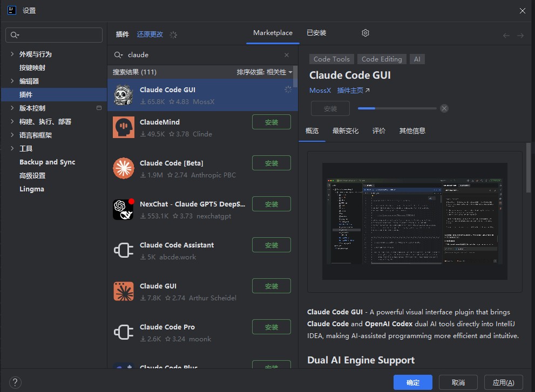Select Backup and Sync settings
The width and height of the screenshot is (535, 392).
47,162
